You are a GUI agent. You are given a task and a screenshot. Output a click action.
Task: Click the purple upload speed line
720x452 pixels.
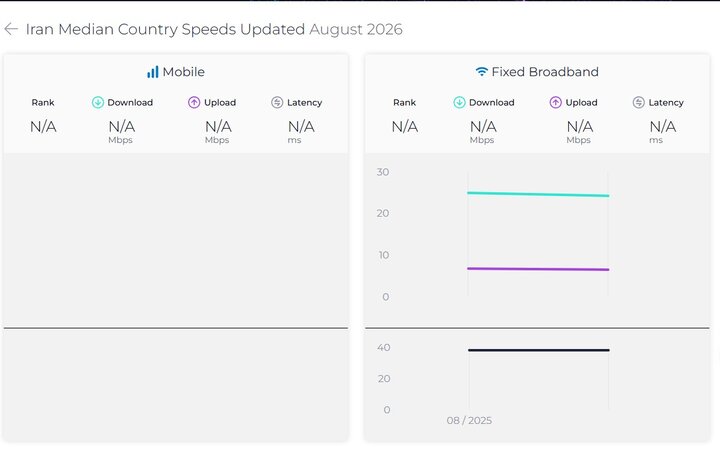coord(538,269)
